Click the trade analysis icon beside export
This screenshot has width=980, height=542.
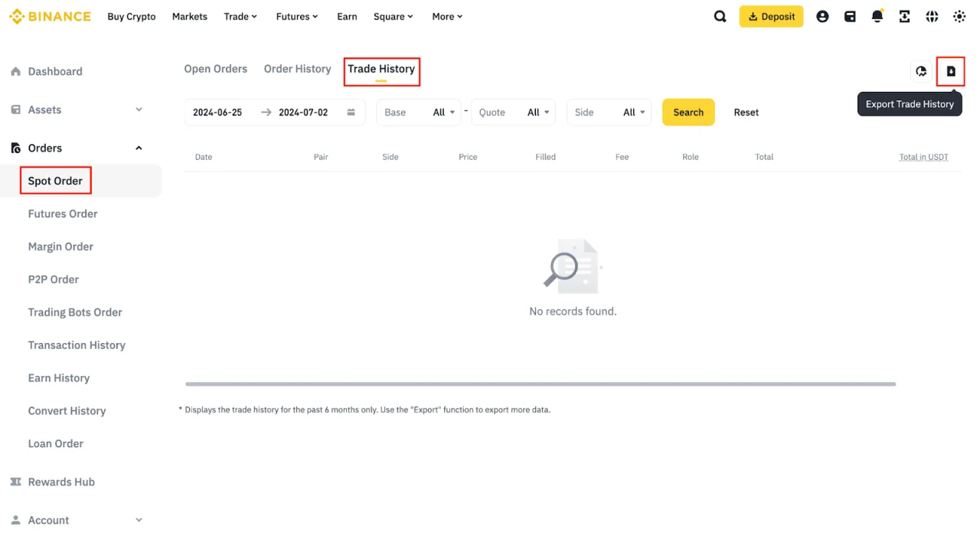[x=921, y=71]
